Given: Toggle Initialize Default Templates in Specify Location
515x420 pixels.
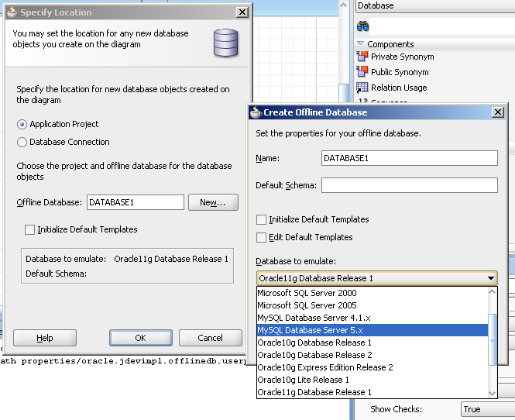Looking at the screenshot, I should pyautogui.click(x=30, y=229).
